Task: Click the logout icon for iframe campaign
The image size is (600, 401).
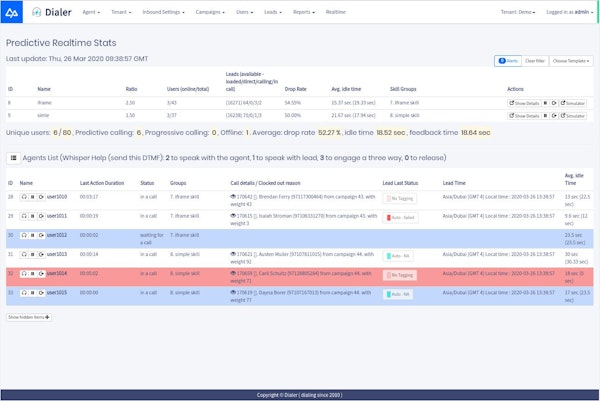Action: (x=554, y=103)
